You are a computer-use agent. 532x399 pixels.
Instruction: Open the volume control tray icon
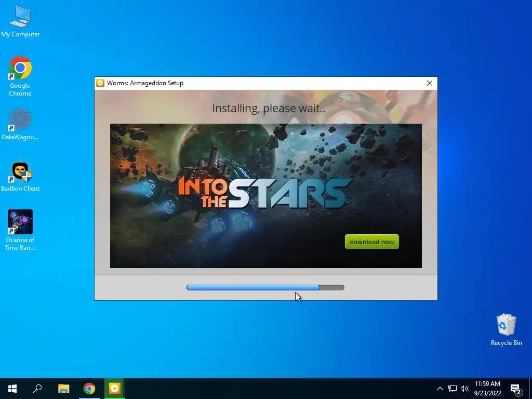coord(464,389)
